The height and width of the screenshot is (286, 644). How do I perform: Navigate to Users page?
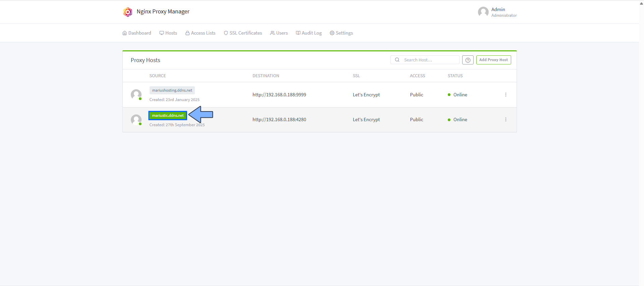click(279, 33)
